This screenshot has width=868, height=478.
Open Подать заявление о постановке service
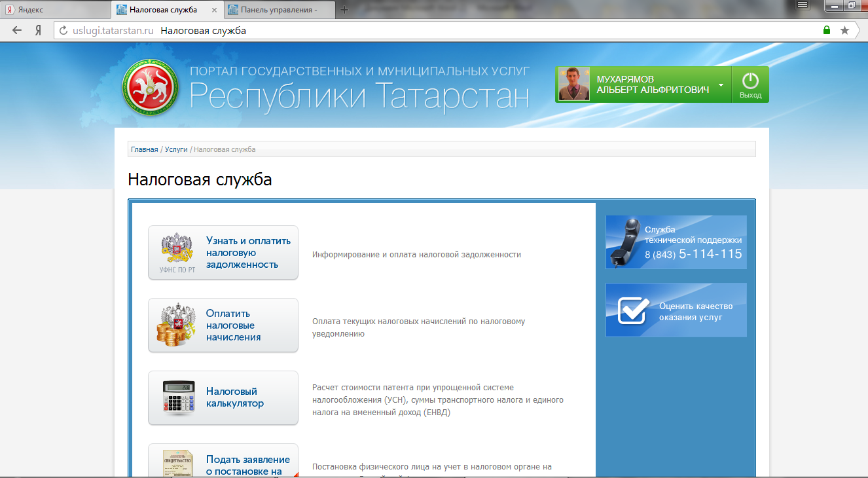(x=223, y=462)
